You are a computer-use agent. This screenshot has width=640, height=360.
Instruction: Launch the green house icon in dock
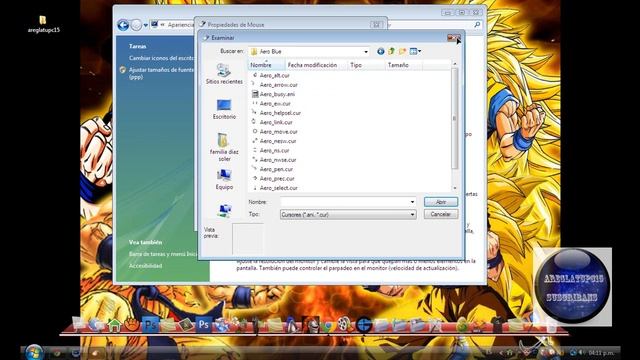(x=115, y=325)
